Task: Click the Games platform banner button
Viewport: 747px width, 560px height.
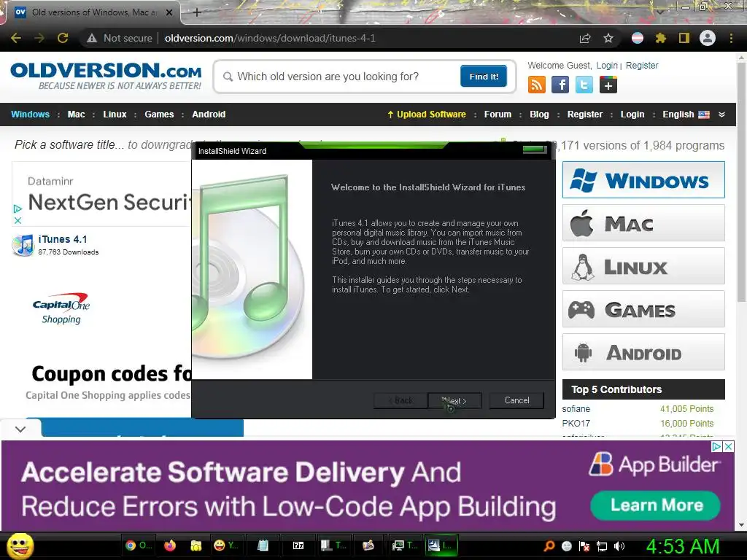Action: pos(643,309)
